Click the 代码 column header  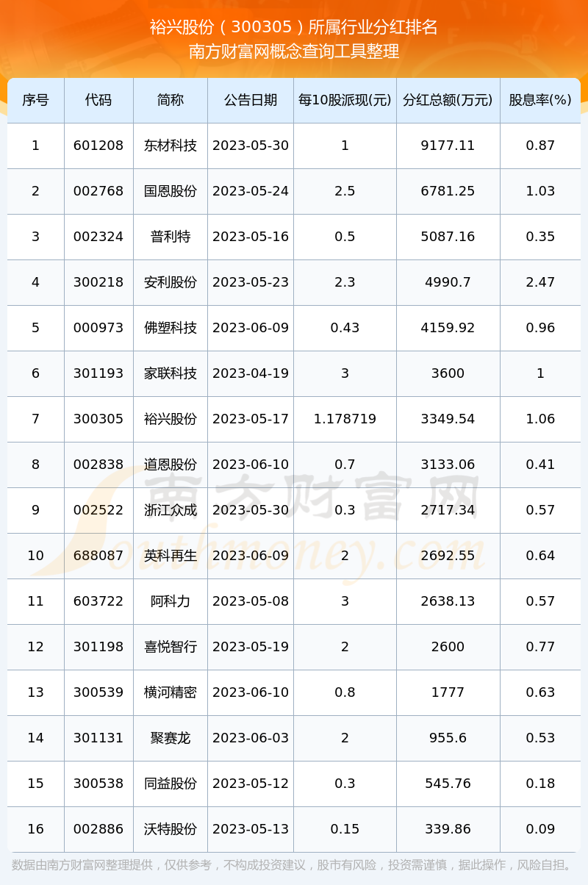tap(98, 100)
